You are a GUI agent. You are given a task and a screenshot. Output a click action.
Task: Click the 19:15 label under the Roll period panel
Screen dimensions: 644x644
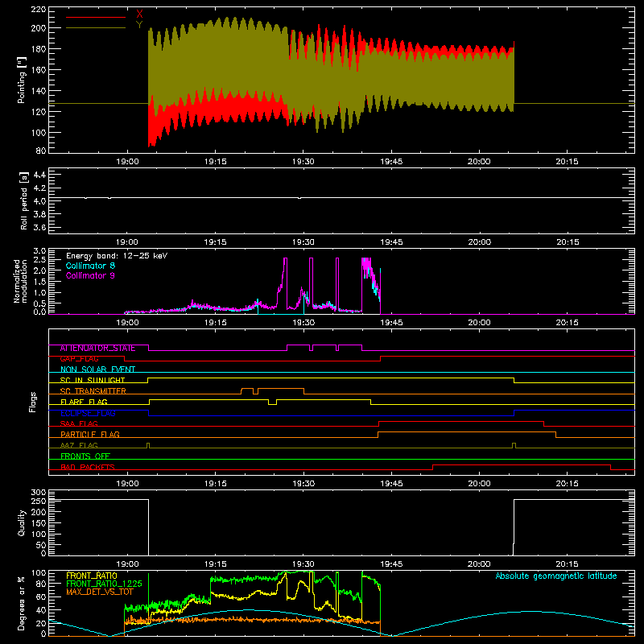click(215, 242)
